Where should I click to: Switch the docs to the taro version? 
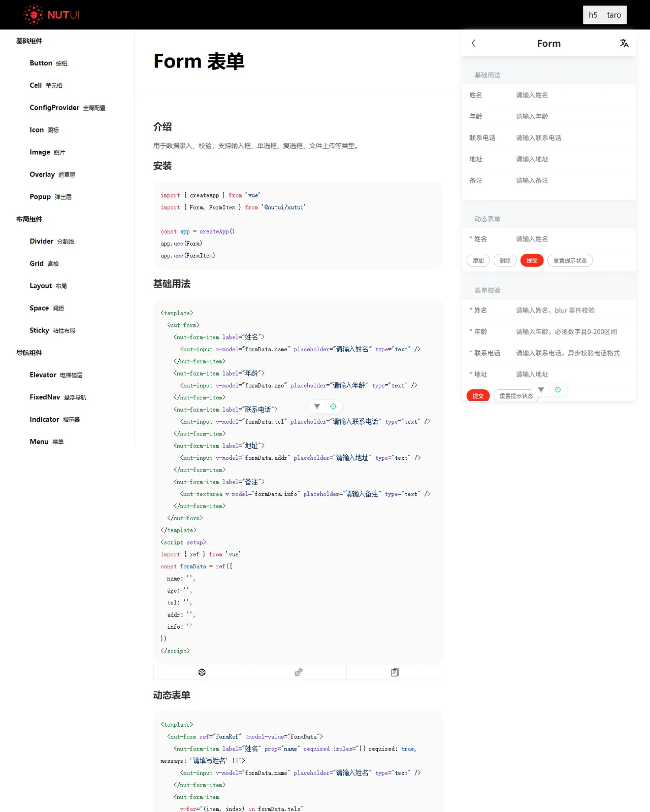[x=614, y=15]
